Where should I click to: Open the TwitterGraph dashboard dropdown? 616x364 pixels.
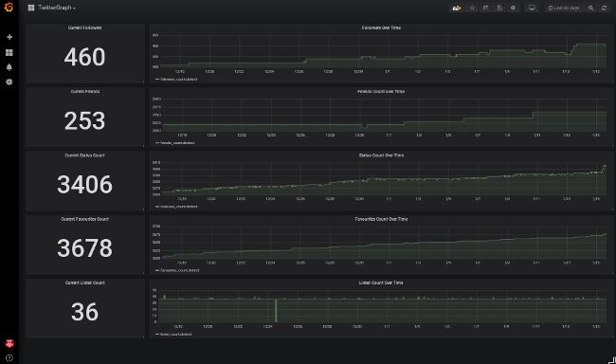pos(57,8)
